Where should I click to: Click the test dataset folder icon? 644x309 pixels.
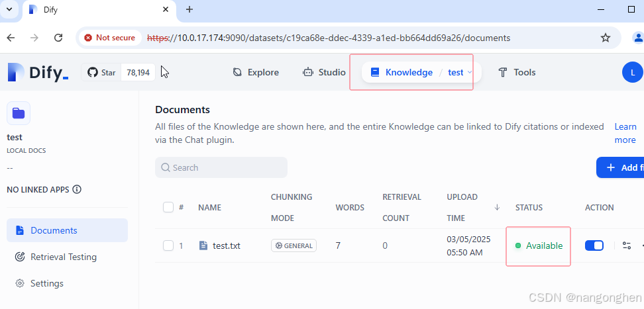19,113
